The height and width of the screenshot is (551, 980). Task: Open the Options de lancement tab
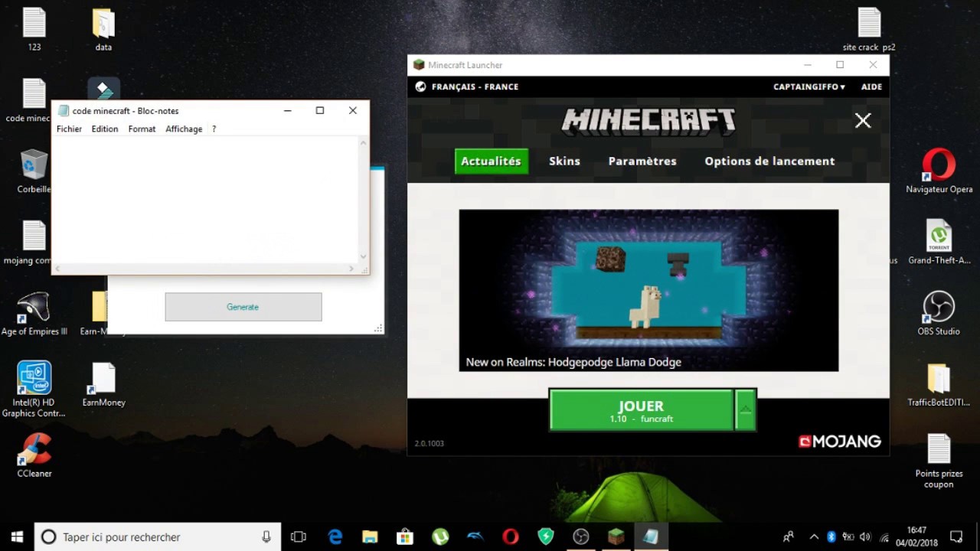[x=769, y=161]
